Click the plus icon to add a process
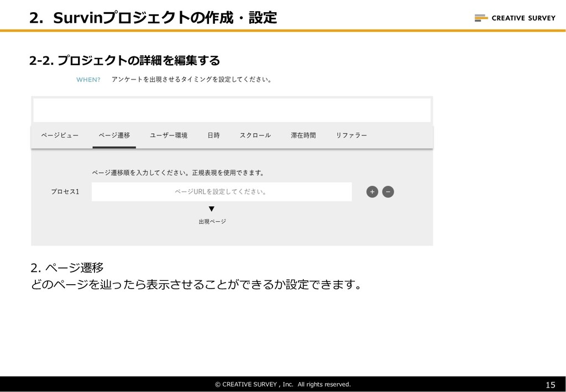566x392 pixels. coord(372,192)
